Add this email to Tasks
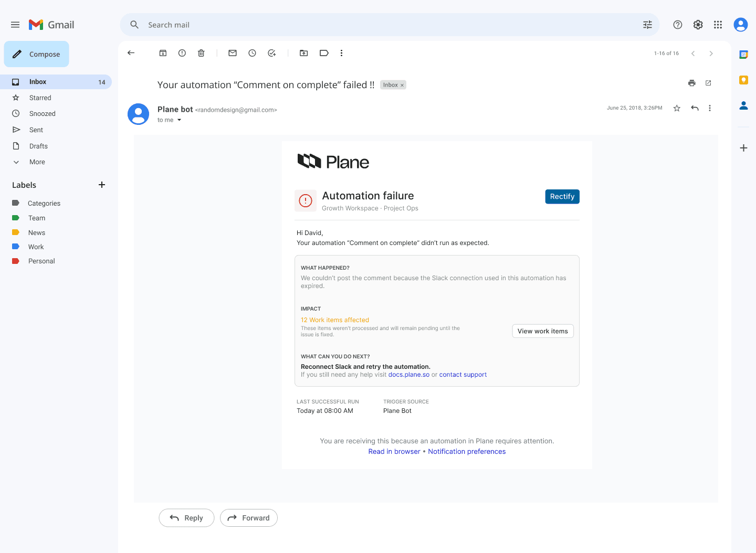This screenshot has height=553, width=756. 271,53
